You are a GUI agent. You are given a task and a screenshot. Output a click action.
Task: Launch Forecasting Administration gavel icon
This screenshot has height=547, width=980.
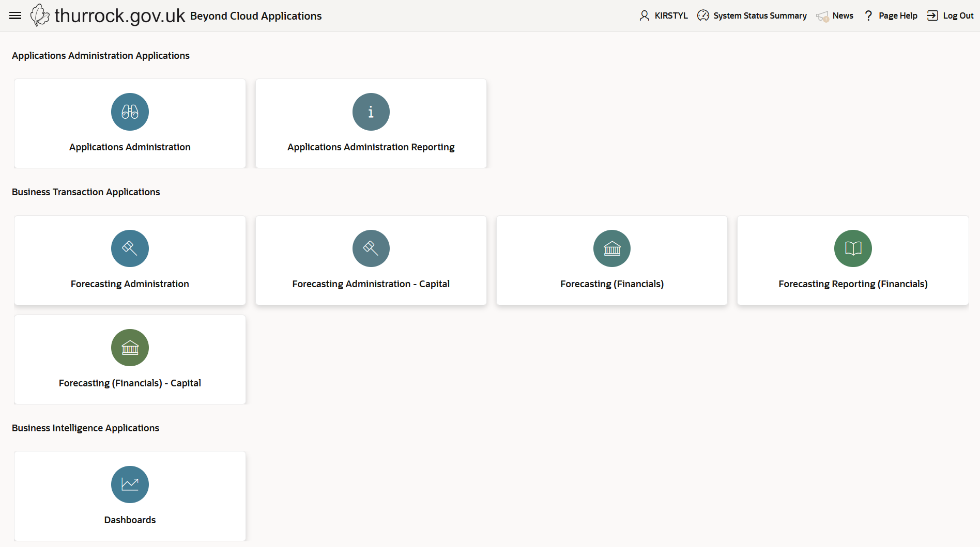(130, 248)
